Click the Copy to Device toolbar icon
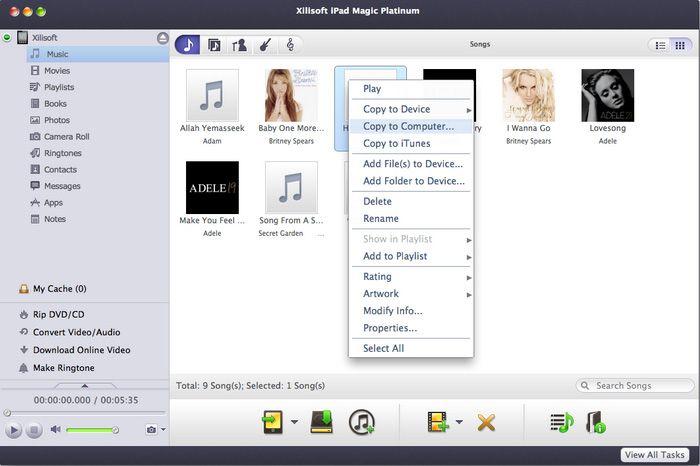The height and width of the screenshot is (466, 700). [272, 422]
